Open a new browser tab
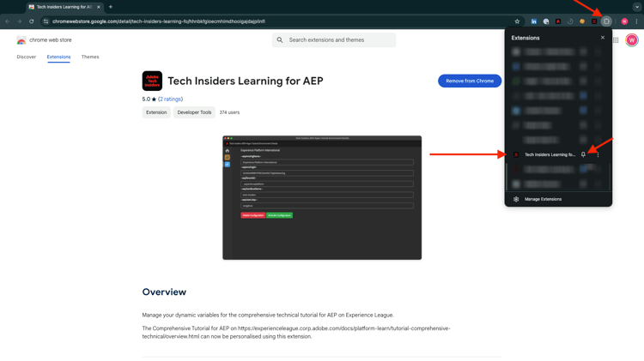This screenshot has height=361, width=644. (x=111, y=7)
